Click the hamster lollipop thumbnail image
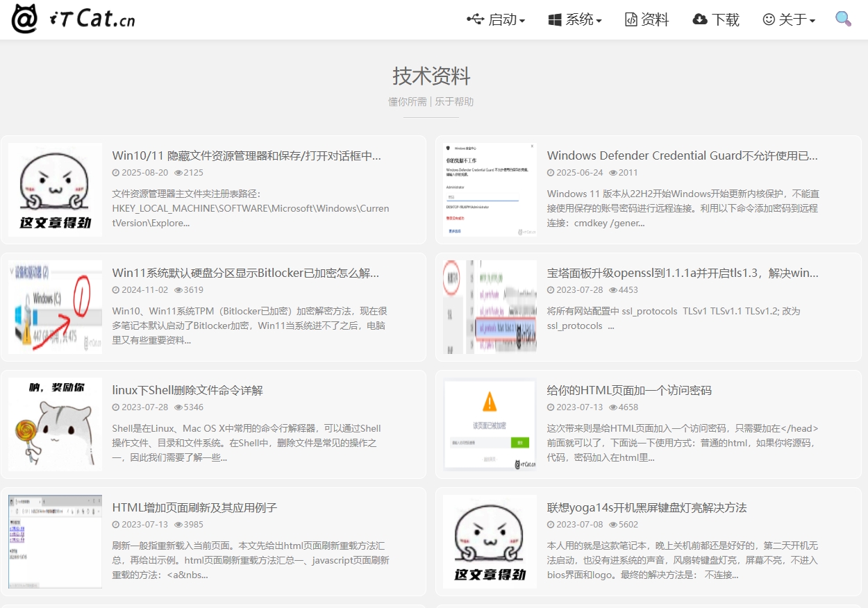 (55, 424)
